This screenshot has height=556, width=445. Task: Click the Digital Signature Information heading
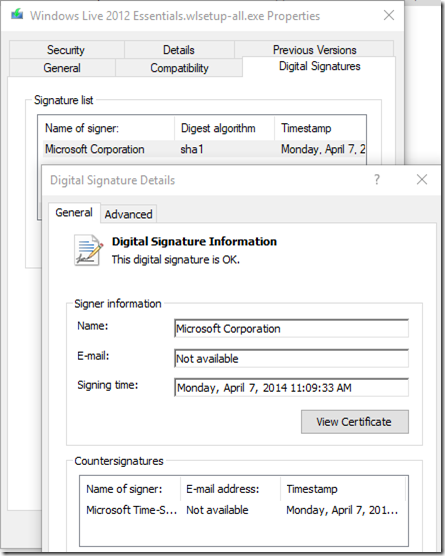(194, 241)
